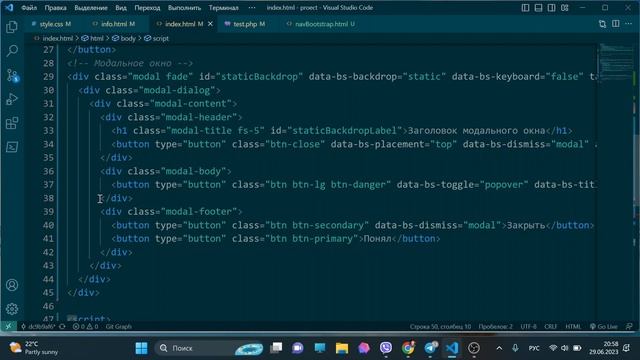Click the Open Changes editor icon

tap(602, 24)
